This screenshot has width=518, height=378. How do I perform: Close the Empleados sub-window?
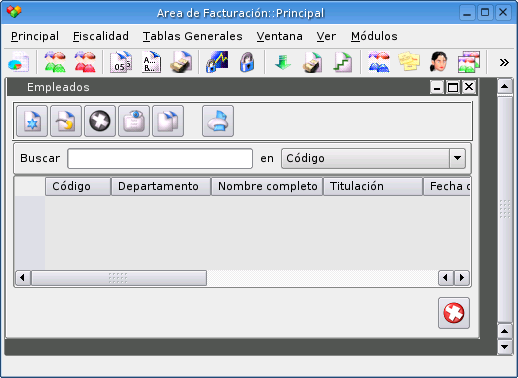pyautogui.click(x=469, y=87)
